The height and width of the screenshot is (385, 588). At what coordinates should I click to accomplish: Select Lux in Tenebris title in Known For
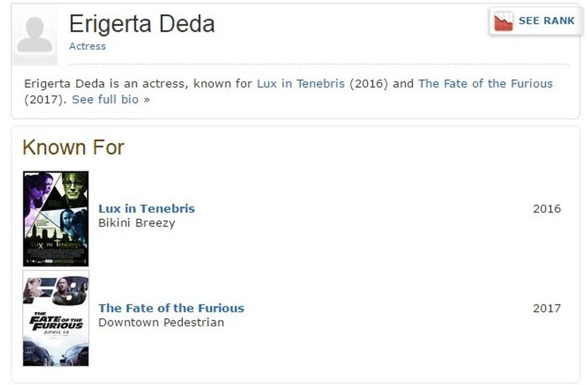point(146,209)
